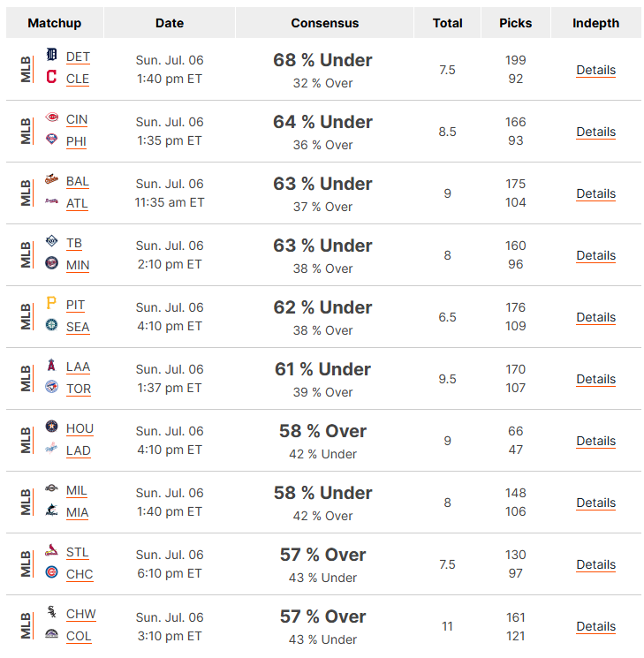Viewport: 644px width, 658px height.
Task: Click the Houston Astros logo icon
Action: [51, 427]
